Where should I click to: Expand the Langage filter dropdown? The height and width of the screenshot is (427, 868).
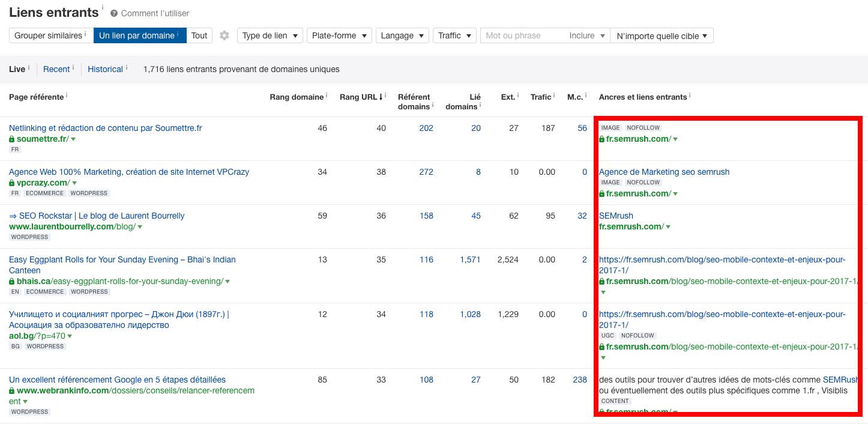click(x=402, y=35)
